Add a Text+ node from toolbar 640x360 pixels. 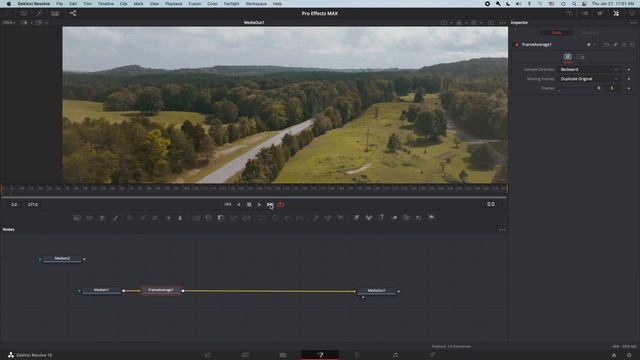(102, 218)
